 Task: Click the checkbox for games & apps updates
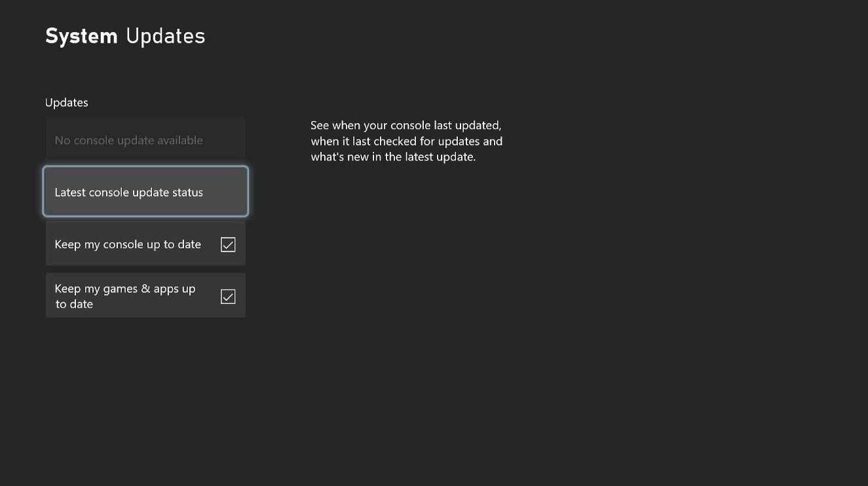click(x=227, y=296)
